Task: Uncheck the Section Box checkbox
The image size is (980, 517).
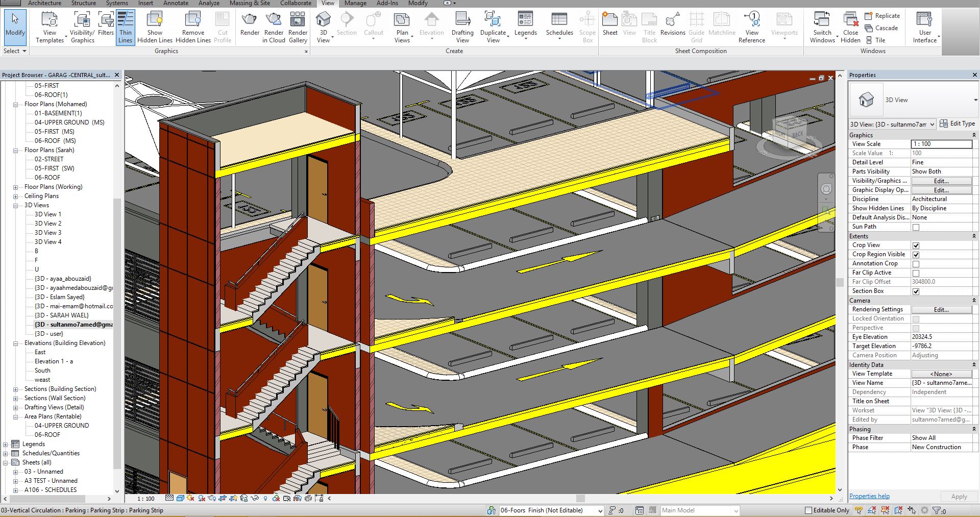Action: tap(916, 291)
